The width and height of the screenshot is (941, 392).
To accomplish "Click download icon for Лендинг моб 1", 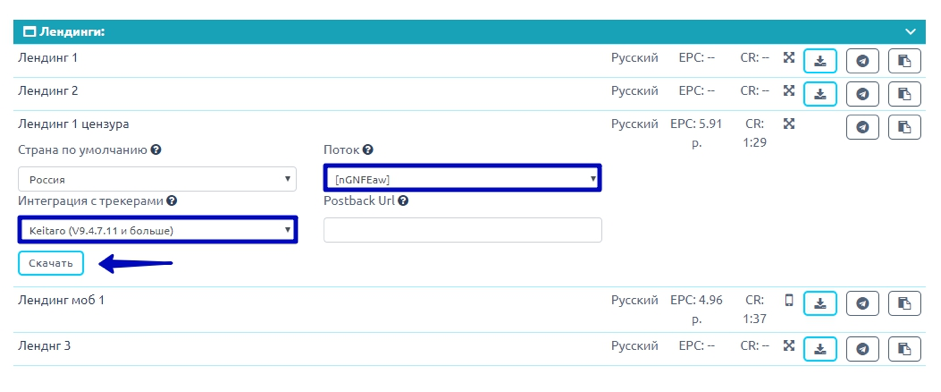I will [x=820, y=303].
